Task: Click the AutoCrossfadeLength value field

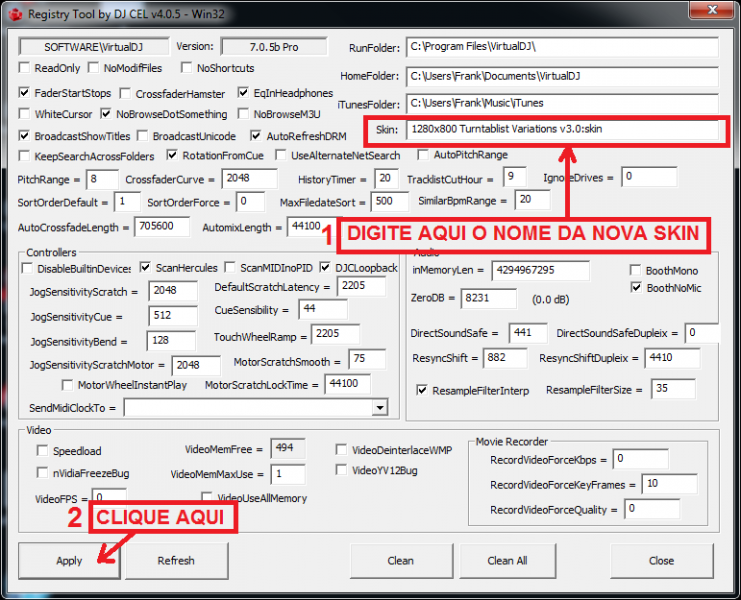Action: (x=162, y=227)
